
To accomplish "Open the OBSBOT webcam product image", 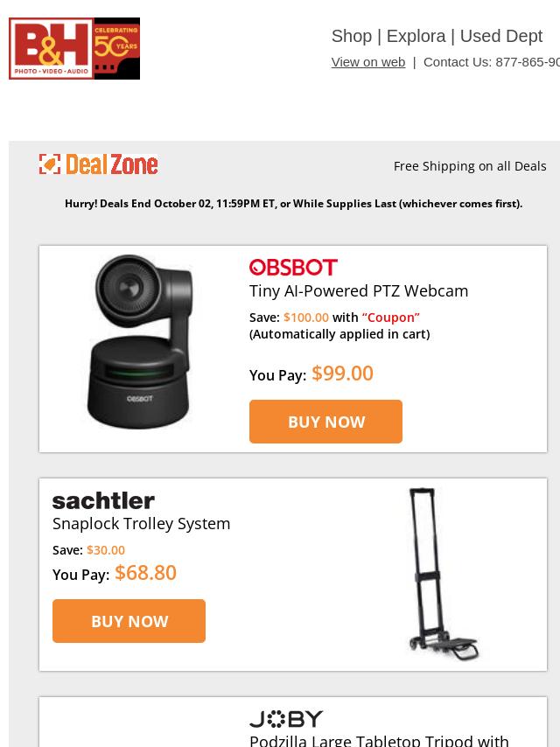I will 139,342.
